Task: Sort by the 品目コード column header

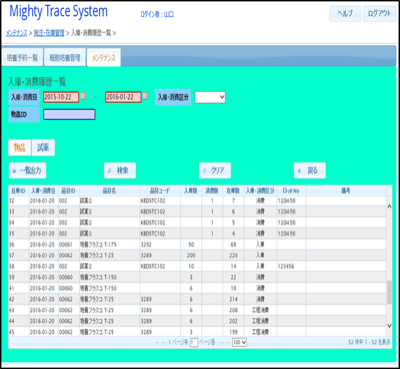Action: pos(160,191)
